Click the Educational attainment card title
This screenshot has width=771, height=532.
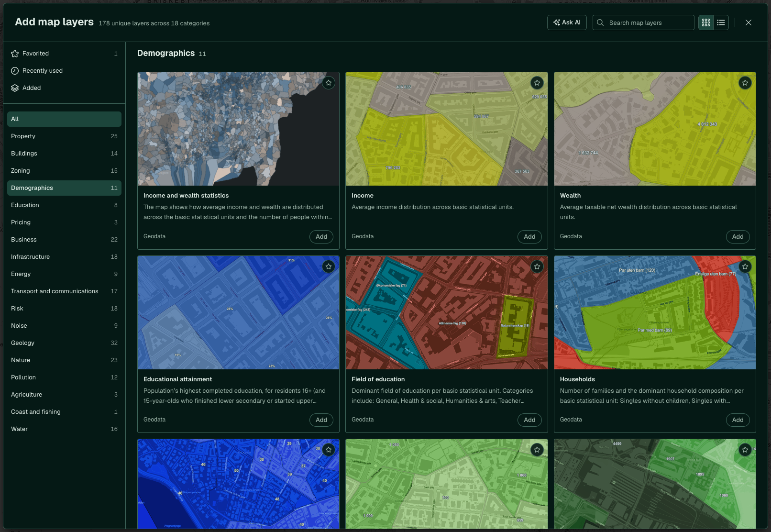pyautogui.click(x=177, y=379)
